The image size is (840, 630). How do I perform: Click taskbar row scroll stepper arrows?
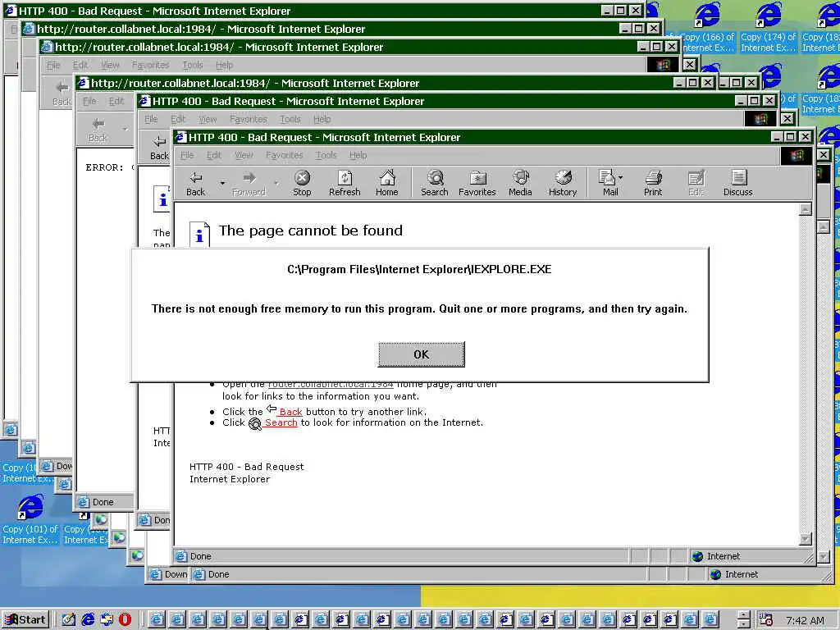(x=742, y=620)
